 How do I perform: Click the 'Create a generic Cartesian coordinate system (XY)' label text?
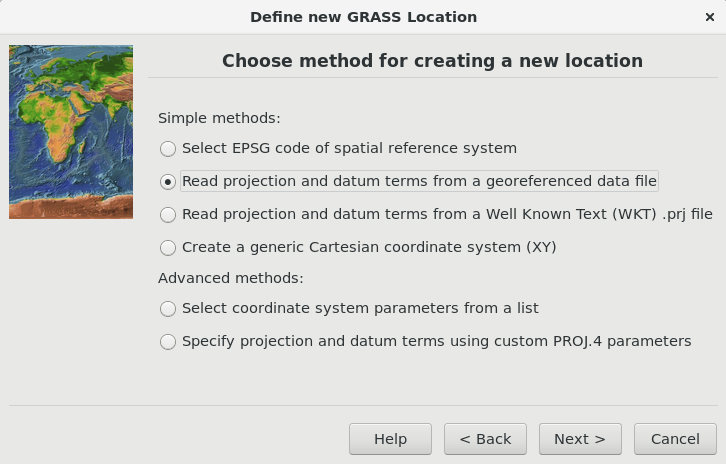(369, 247)
